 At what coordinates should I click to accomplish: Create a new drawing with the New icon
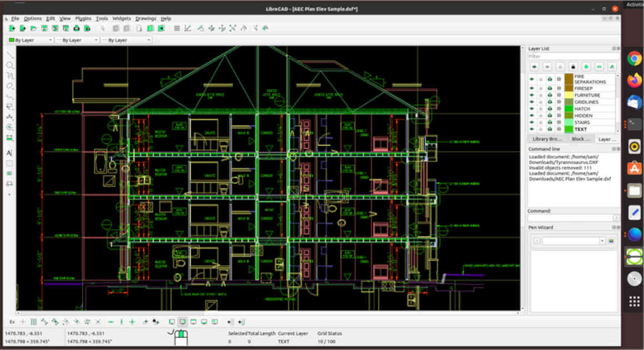pos(13,28)
